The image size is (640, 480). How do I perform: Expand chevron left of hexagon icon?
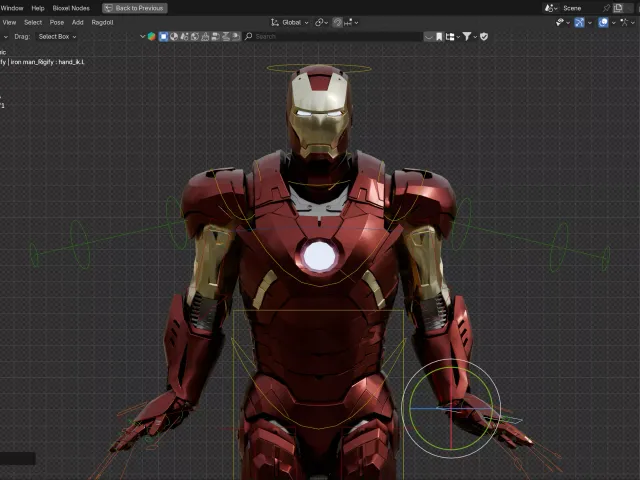tap(142, 36)
